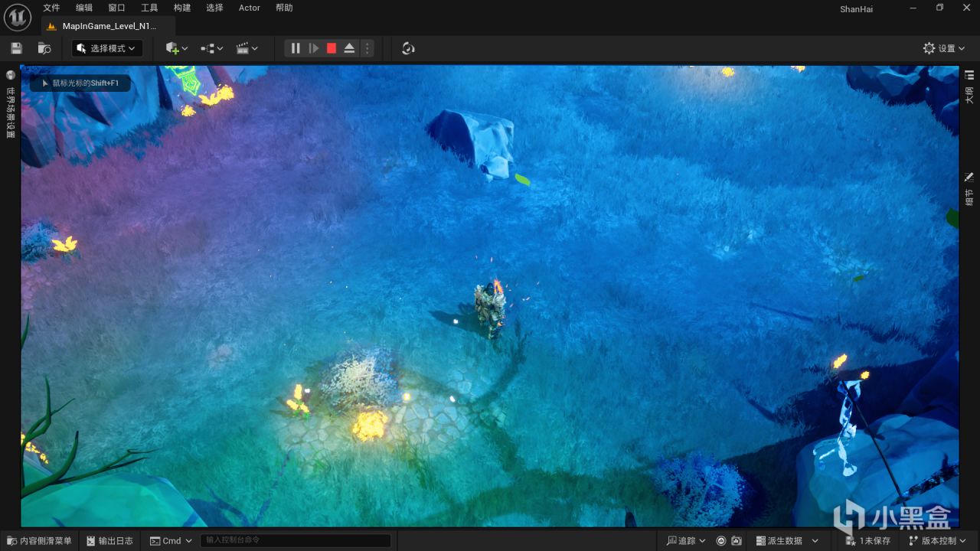980x551 pixels.
Task: Click the ShanHai project name
Action: click(856, 9)
